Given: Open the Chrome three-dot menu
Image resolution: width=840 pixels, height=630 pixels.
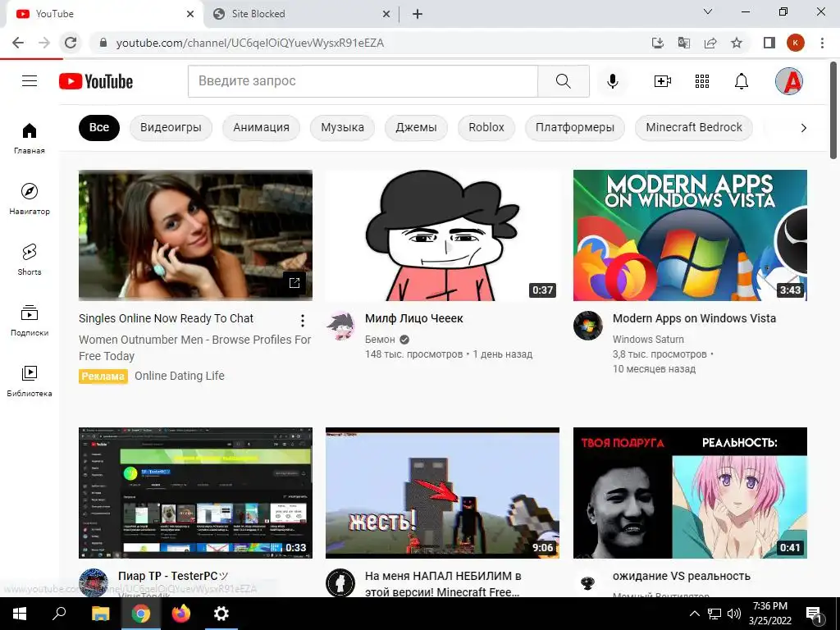Looking at the screenshot, I should [x=822, y=43].
